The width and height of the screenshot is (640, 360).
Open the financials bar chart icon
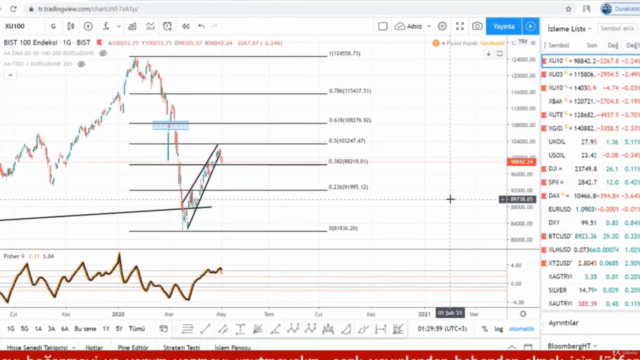(x=132, y=26)
